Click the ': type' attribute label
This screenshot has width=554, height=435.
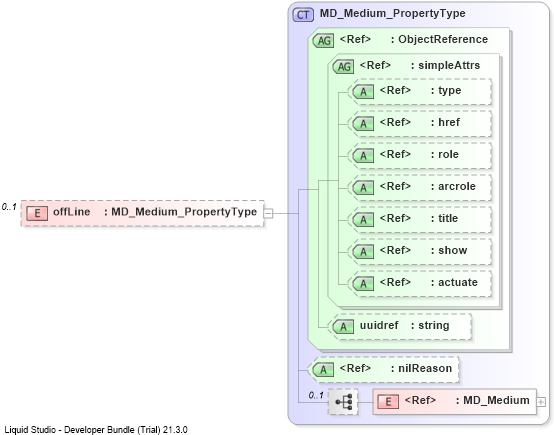tap(446, 90)
